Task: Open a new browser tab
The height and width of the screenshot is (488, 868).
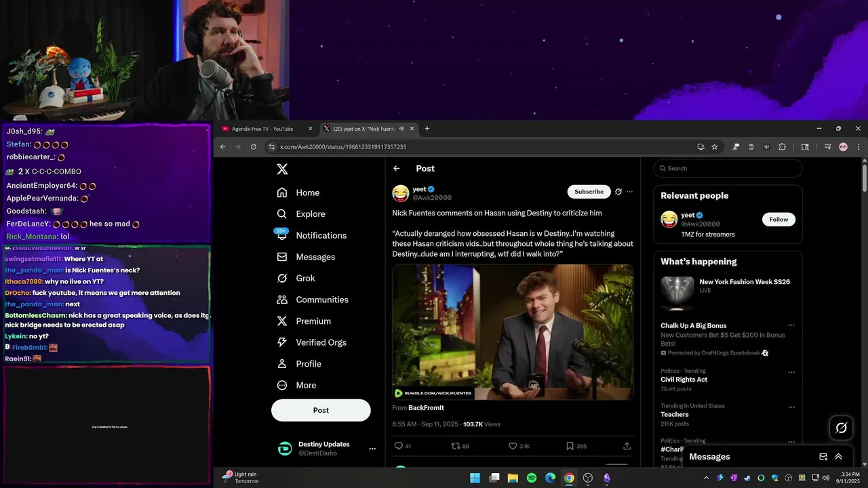Action: point(427,129)
